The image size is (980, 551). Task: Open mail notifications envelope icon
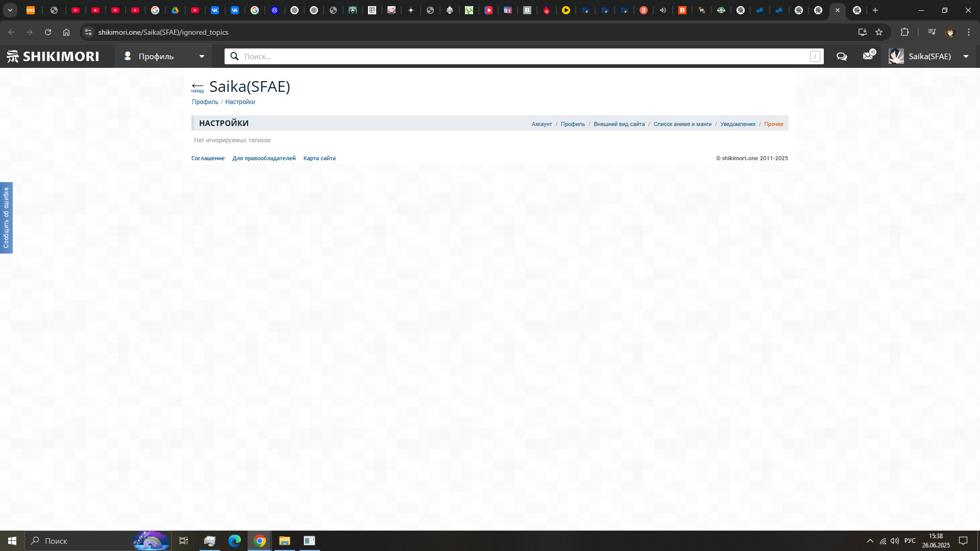868,56
